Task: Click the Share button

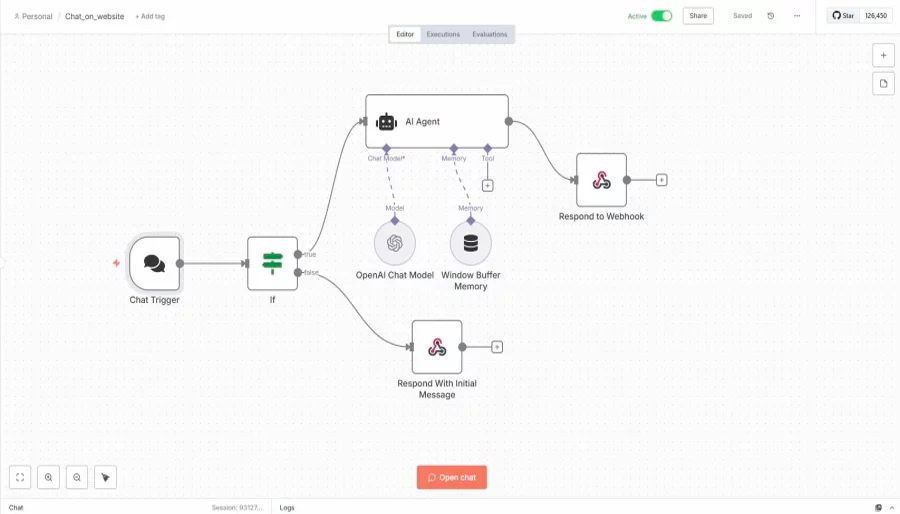Action: pyautogui.click(x=698, y=16)
